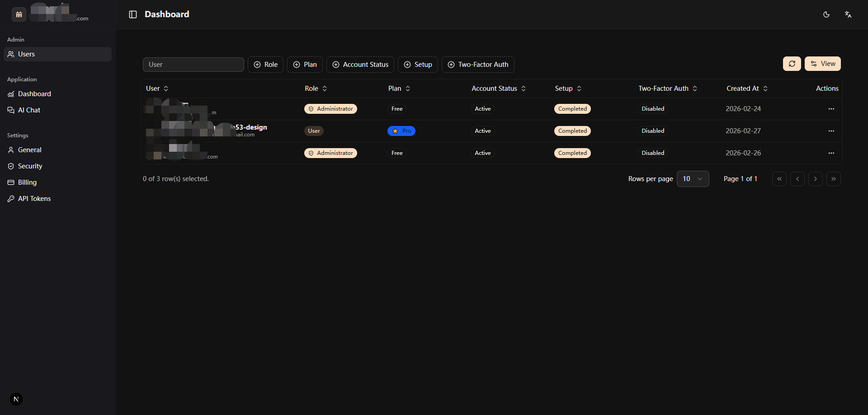The width and height of the screenshot is (868, 415).
Task: Open AI Chat from the sidebar
Action: pos(29,110)
